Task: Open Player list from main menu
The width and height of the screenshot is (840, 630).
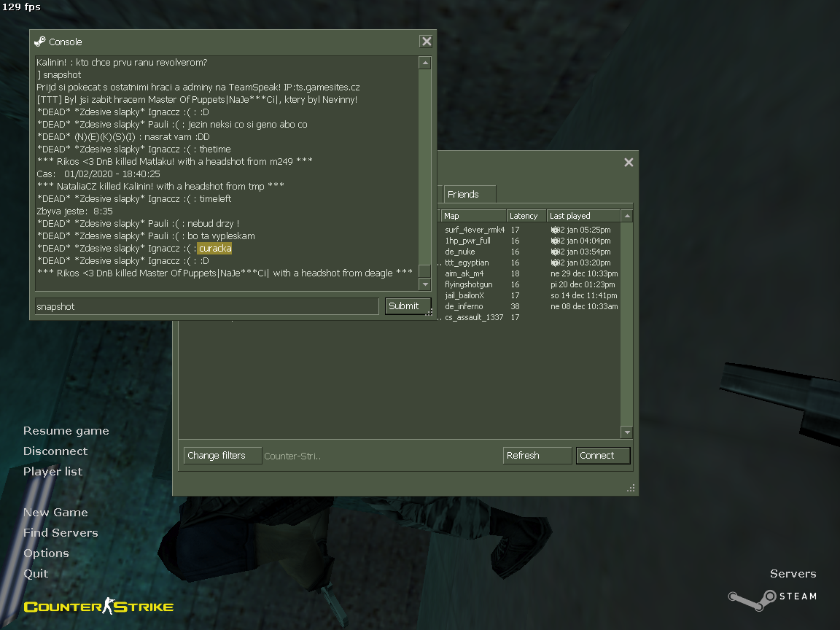Action: (52, 472)
